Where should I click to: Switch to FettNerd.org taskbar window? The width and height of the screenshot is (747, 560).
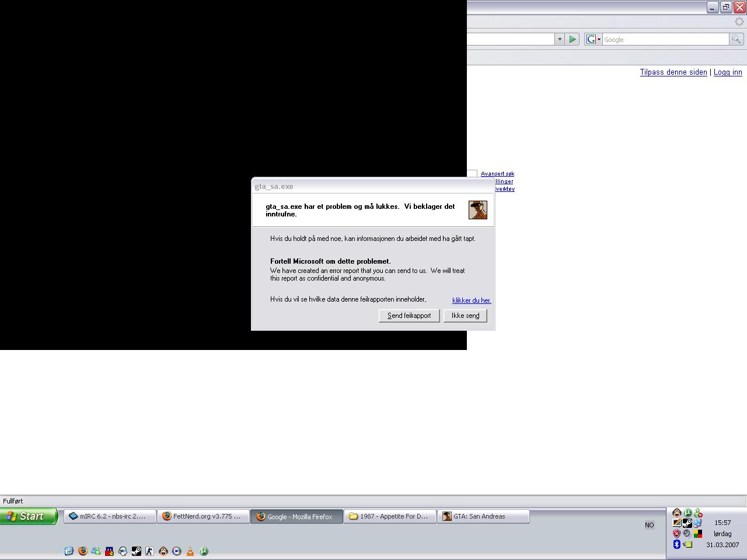pyautogui.click(x=204, y=516)
